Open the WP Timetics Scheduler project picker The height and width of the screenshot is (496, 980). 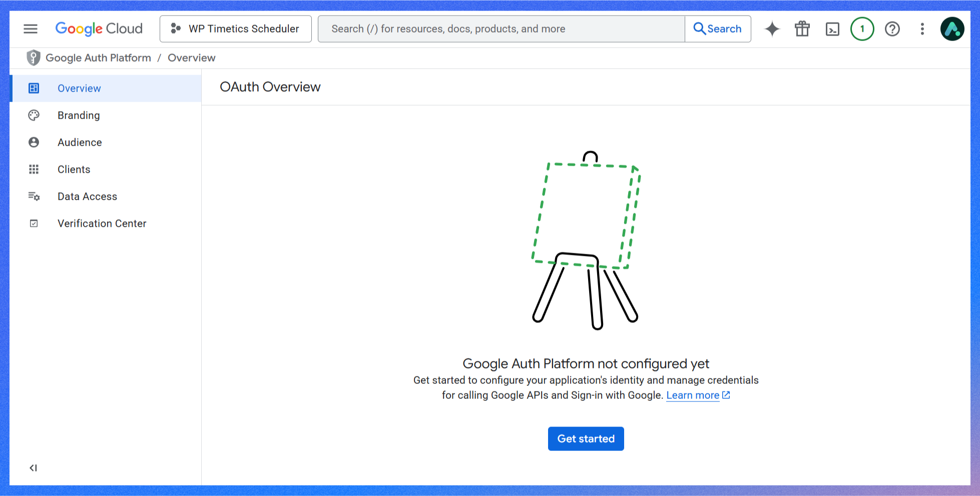point(236,29)
